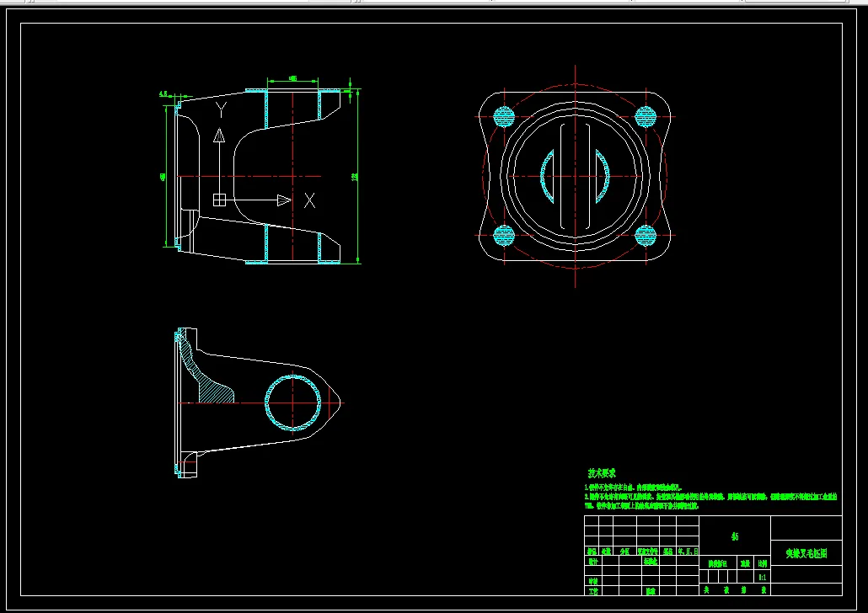Pick the tall vertical dimension text right of top view

(x=354, y=177)
